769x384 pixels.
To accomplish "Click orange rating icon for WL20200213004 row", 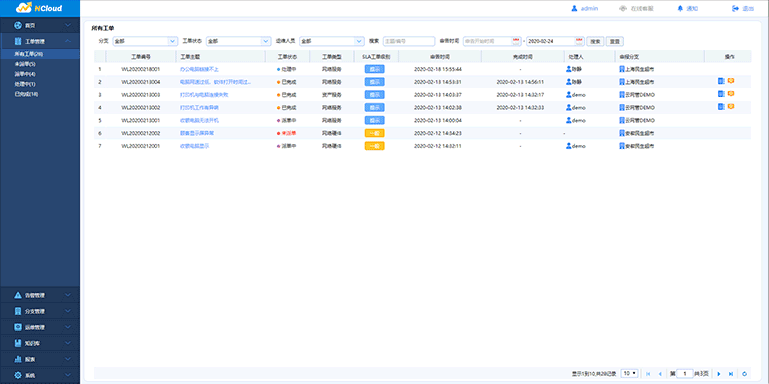I will 731,80.
